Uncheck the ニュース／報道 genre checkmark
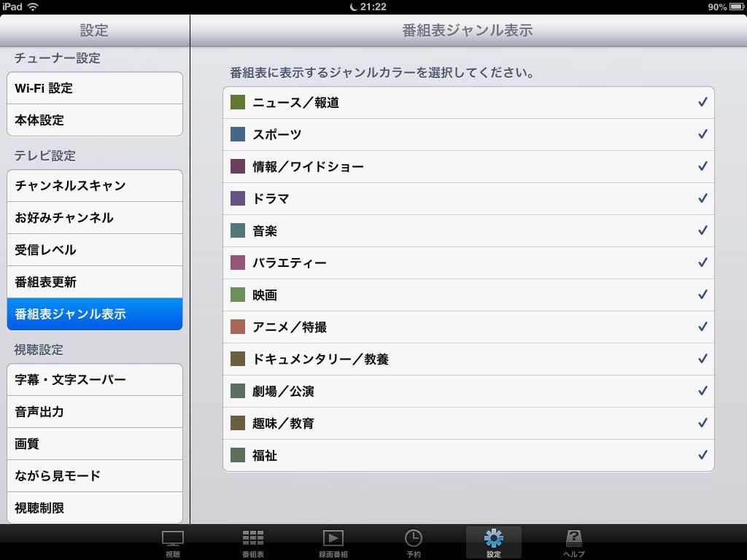The height and width of the screenshot is (560, 747). tap(703, 103)
